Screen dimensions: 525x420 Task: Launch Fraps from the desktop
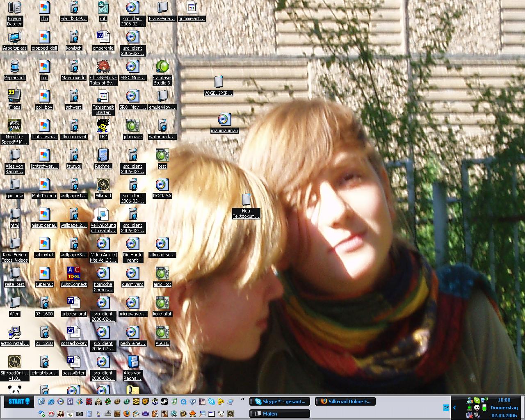15,97
